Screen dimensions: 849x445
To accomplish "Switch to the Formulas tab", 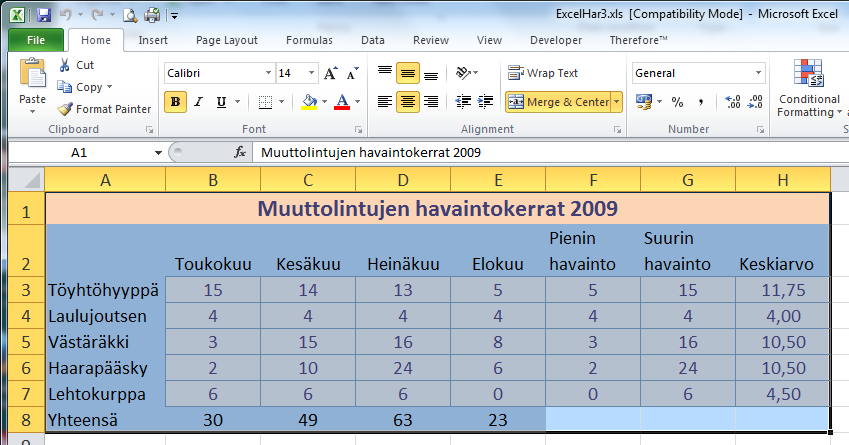I will tap(309, 40).
